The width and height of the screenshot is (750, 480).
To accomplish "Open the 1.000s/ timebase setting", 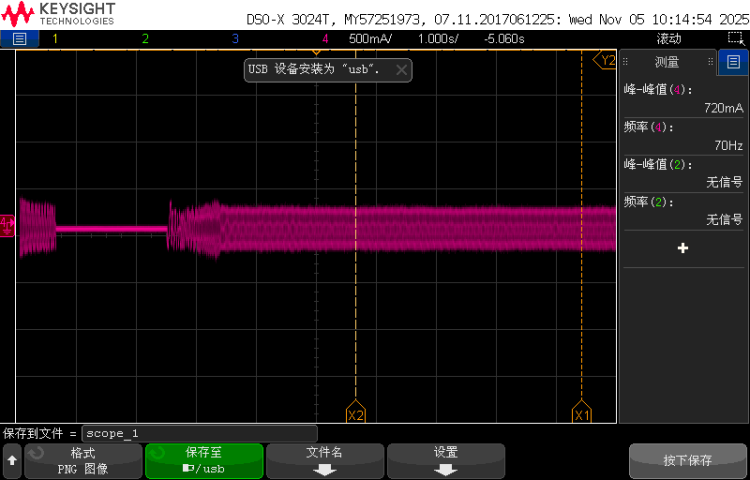I will (x=437, y=39).
